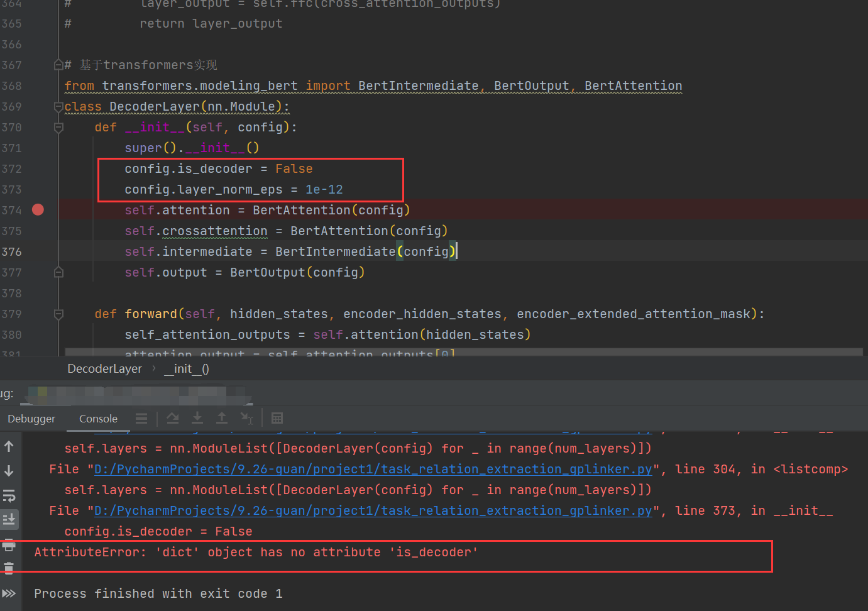Clear the console with the trash icon
This screenshot has width=868, height=611.
[9, 568]
